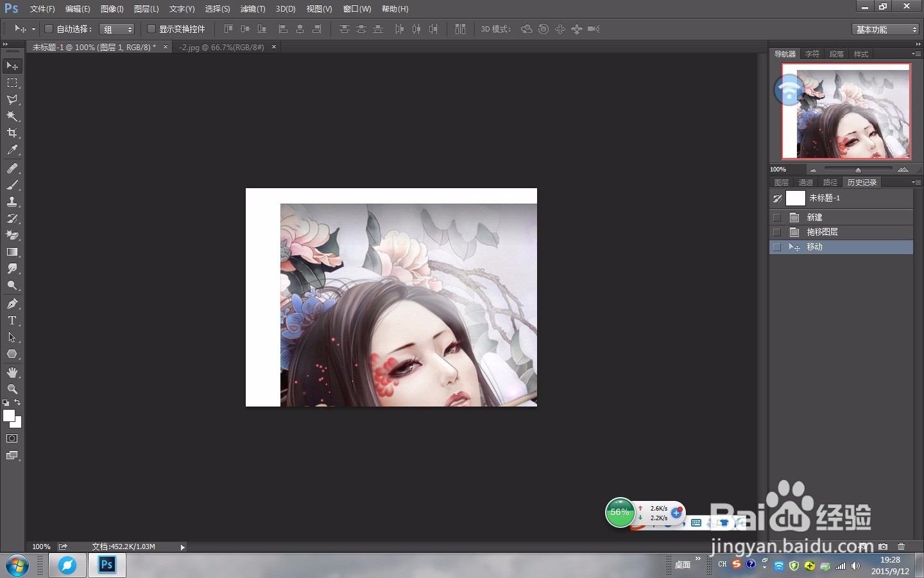Select the Path Selection tool
Image resolution: width=924 pixels, height=578 pixels.
coord(12,337)
